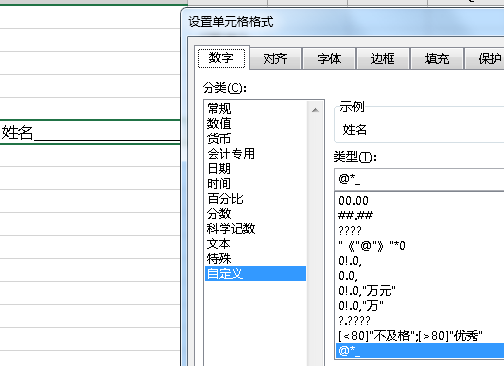Select the ?.???? format code

(420, 321)
